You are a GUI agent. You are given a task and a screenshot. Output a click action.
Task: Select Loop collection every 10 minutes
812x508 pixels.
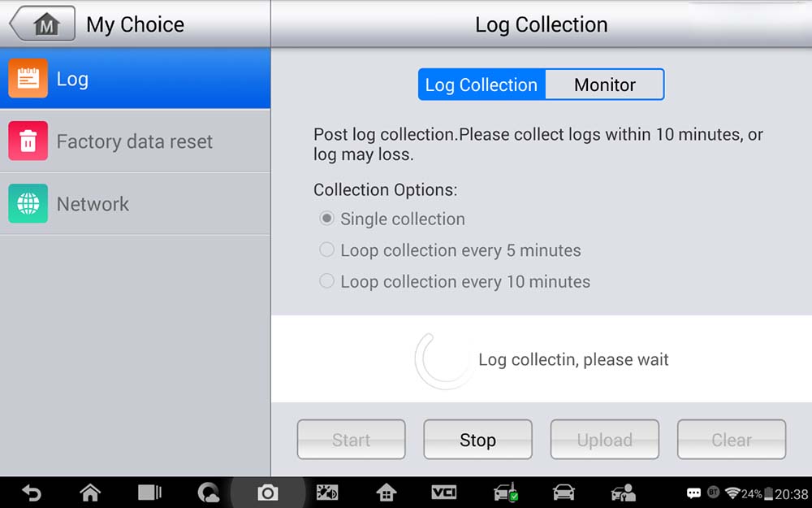pos(455,281)
